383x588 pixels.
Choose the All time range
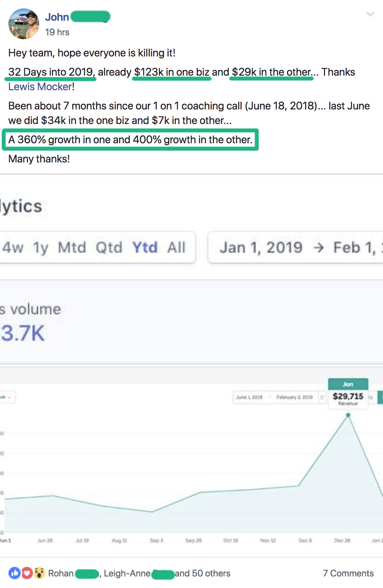(176, 248)
